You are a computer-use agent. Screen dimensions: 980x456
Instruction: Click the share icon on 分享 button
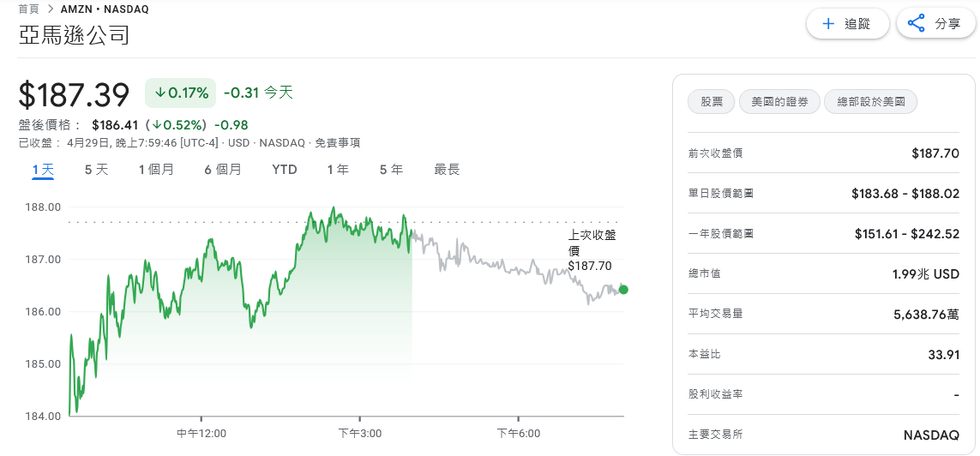[x=917, y=24]
